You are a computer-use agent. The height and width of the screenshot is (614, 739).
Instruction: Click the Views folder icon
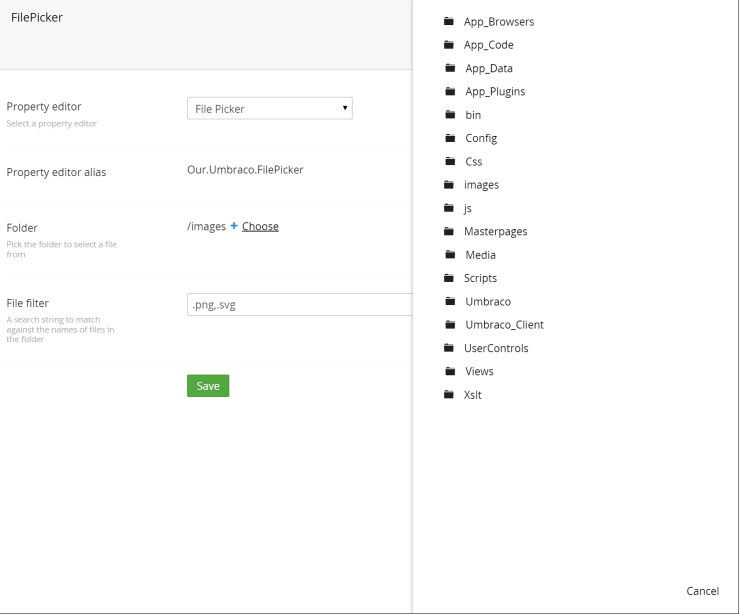point(450,371)
